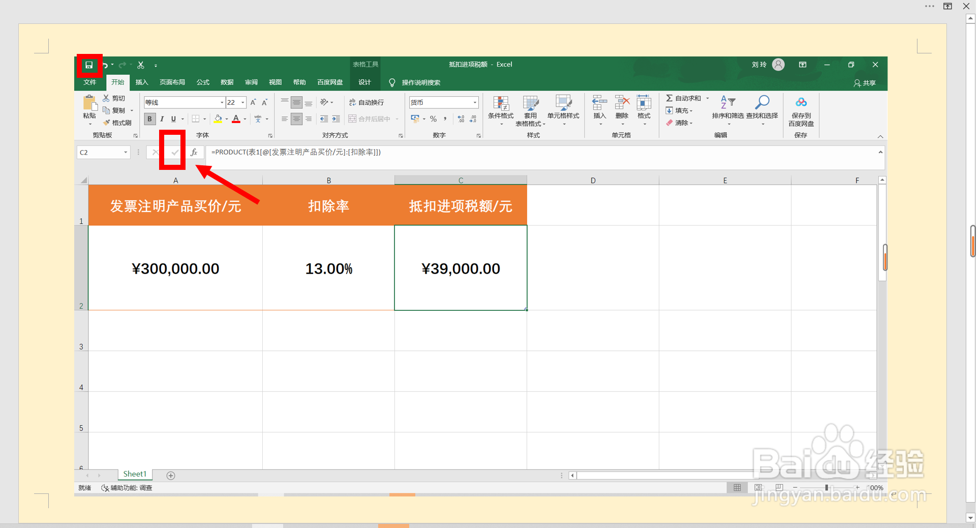Expand the formula bar with the chevron
This screenshot has height=528, width=980.
coord(880,152)
